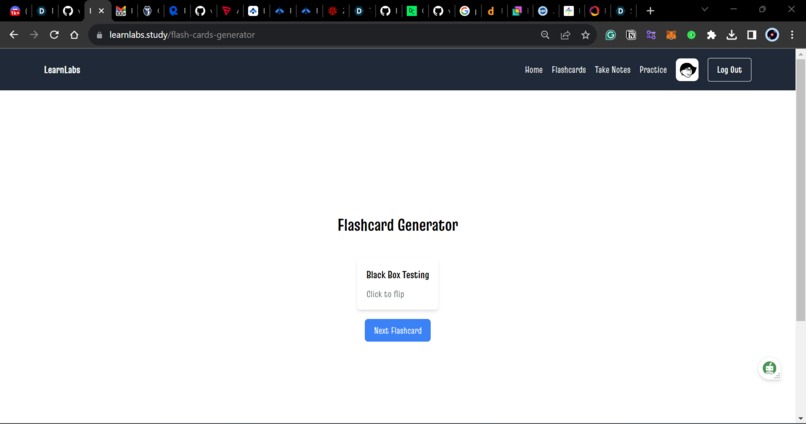
Task: Show browser downloads
Action: coord(731,35)
